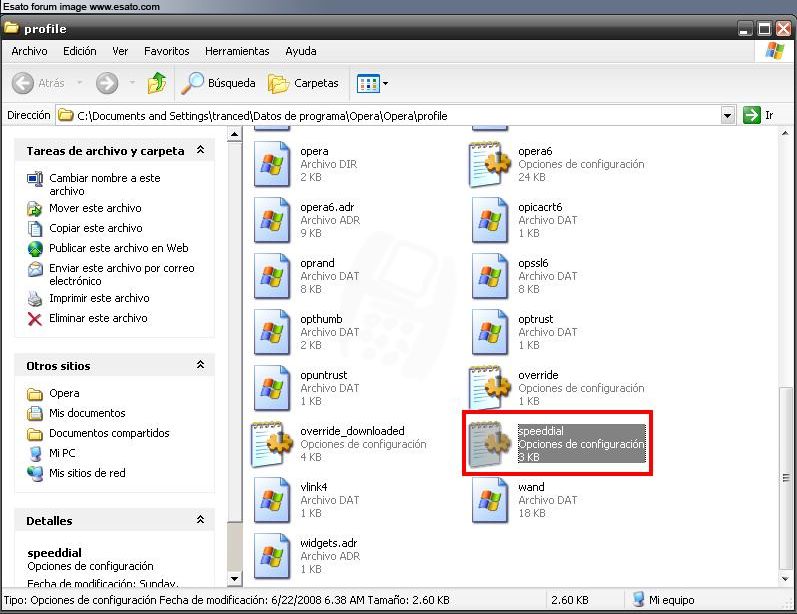Click Enviar este archivo por correo electrónico
Viewport: 797px width, 614px height.
click(121, 274)
